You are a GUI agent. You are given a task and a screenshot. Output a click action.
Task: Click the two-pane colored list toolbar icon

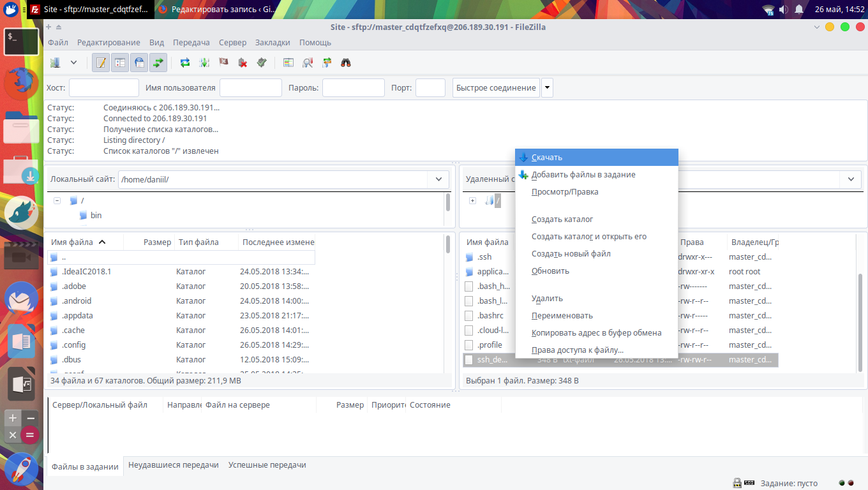click(288, 63)
